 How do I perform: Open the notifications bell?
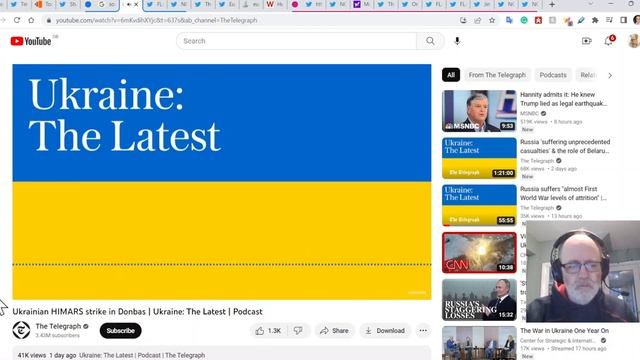(609, 41)
